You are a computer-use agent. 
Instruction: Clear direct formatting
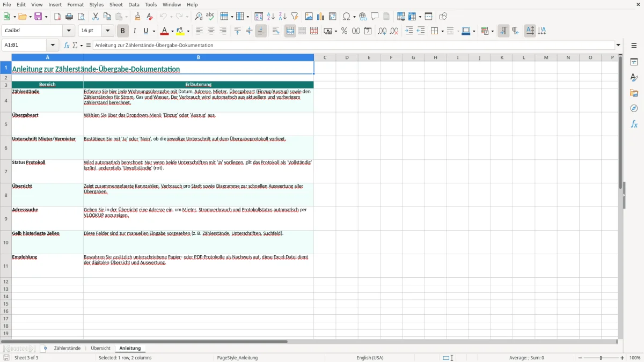tap(150, 17)
